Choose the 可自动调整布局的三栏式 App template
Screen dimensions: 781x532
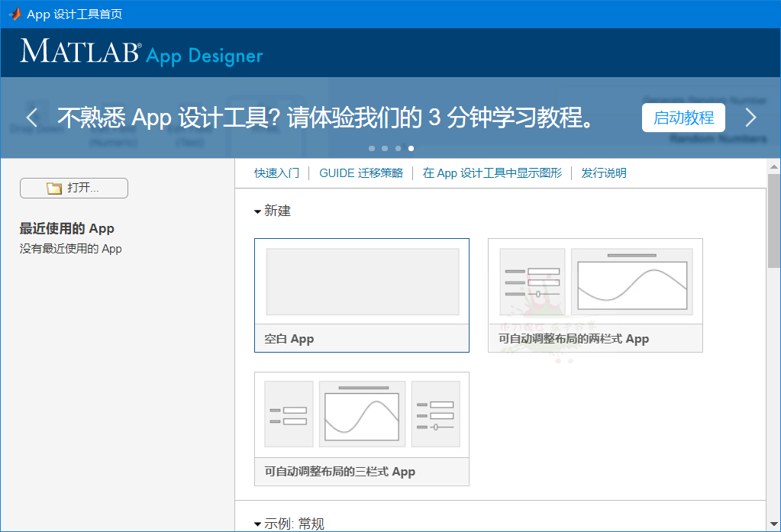(x=362, y=428)
